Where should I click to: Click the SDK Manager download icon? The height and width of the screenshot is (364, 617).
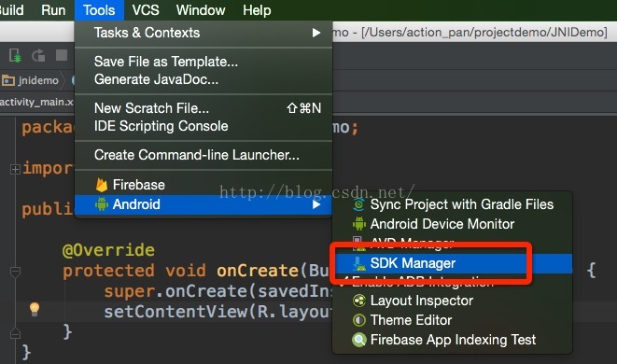358,263
